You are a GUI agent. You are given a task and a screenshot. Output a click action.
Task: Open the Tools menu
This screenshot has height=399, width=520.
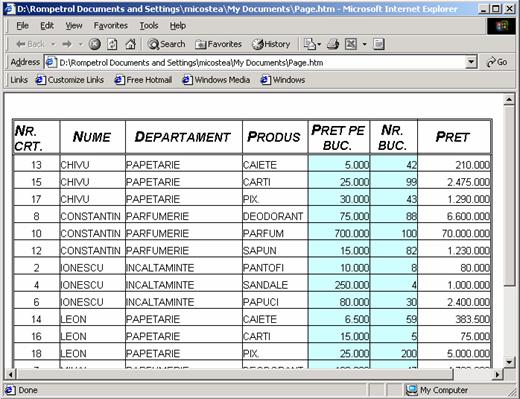149,25
